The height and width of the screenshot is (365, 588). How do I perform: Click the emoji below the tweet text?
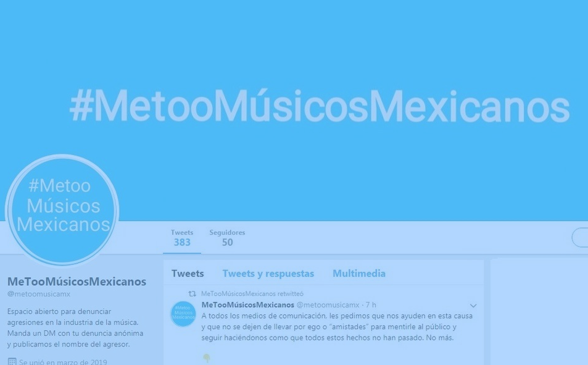(x=206, y=359)
